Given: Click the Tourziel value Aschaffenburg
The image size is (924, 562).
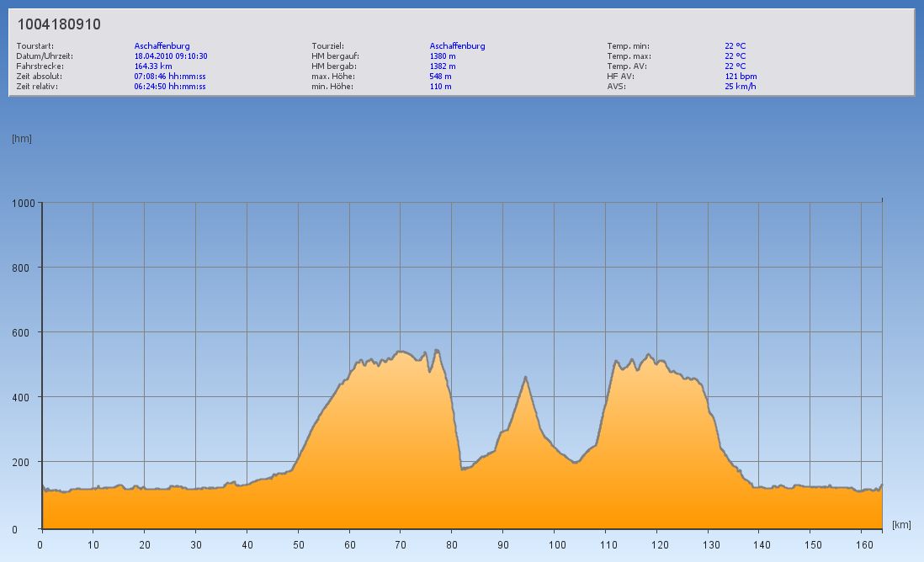Looking at the screenshot, I should [457, 46].
